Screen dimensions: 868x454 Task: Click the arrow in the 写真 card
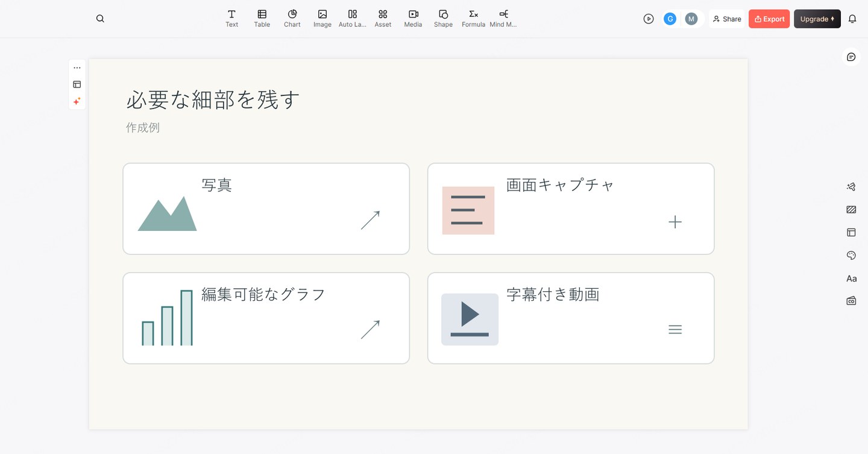[370, 220]
